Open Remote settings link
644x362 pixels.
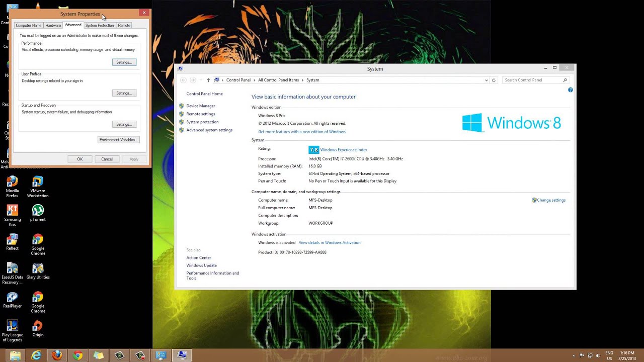tap(201, 114)
